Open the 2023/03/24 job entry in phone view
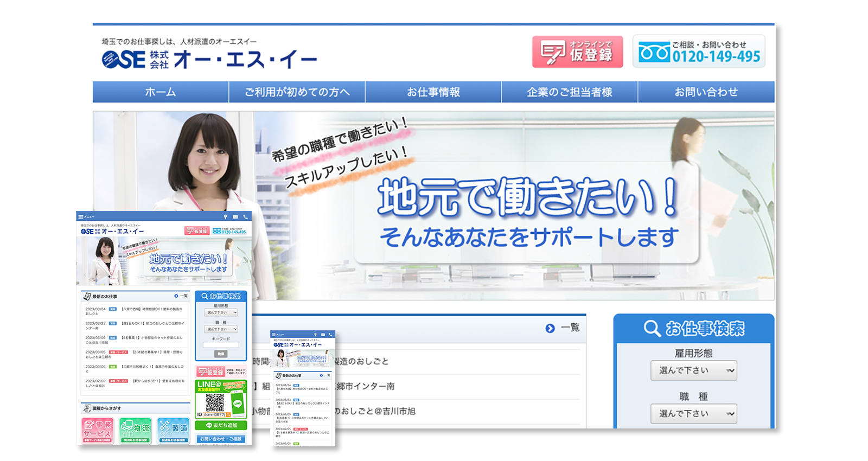This screenshot has height=461, width=868. coord(302,389)
